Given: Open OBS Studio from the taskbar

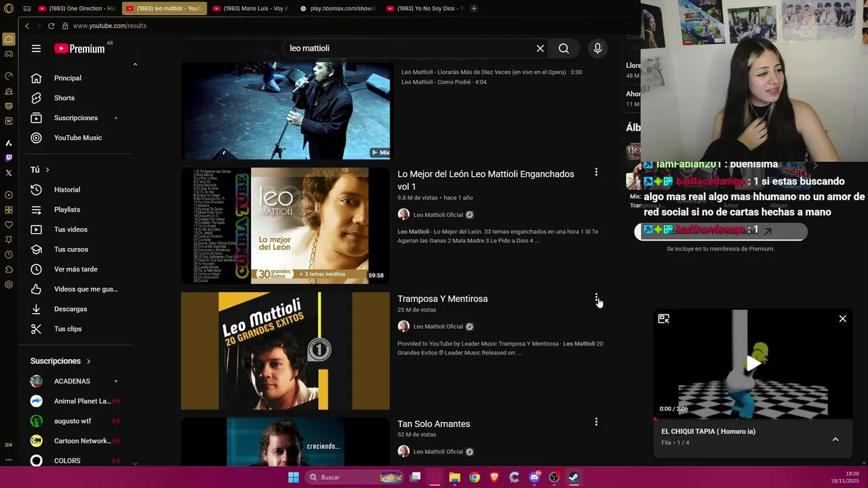Looking at the screenshot, I should pyautogui.click(x=554, y=477).
